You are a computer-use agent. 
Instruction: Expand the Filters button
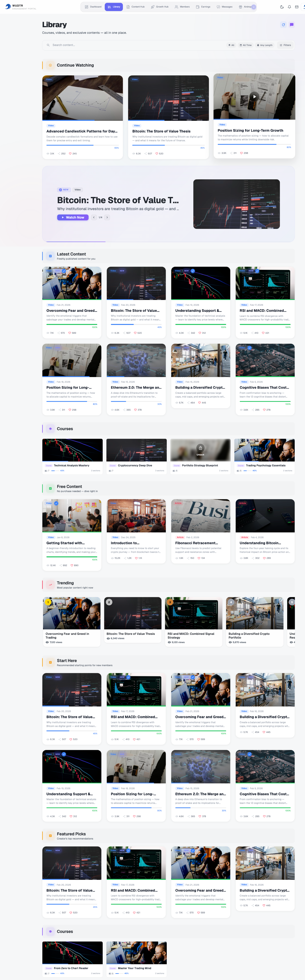point(285,45)
